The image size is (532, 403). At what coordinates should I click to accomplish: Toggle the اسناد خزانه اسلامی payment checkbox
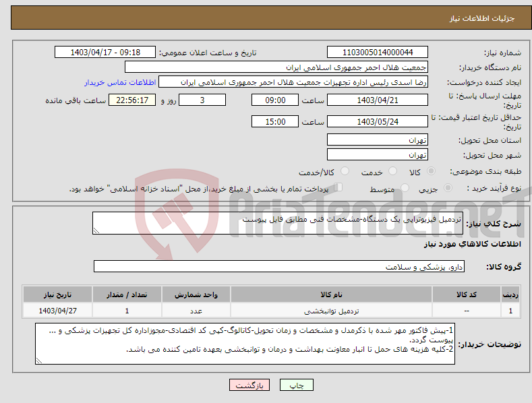(338, 187)
